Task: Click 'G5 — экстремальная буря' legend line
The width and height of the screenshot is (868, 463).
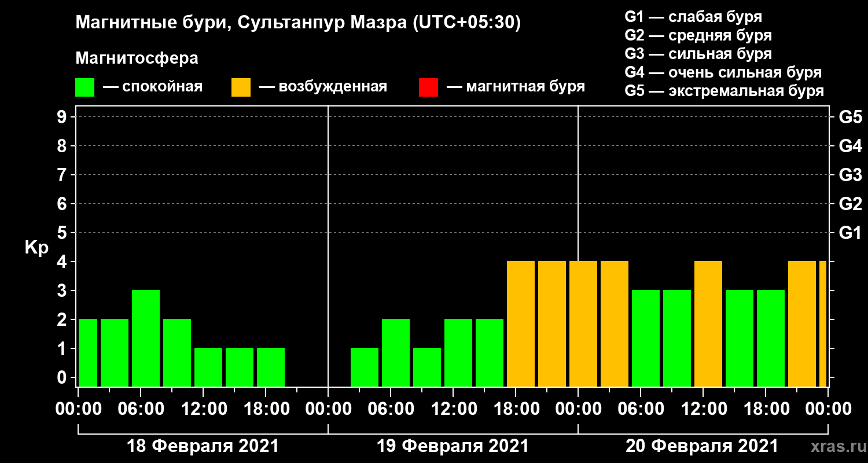Action: click(724, 91)
